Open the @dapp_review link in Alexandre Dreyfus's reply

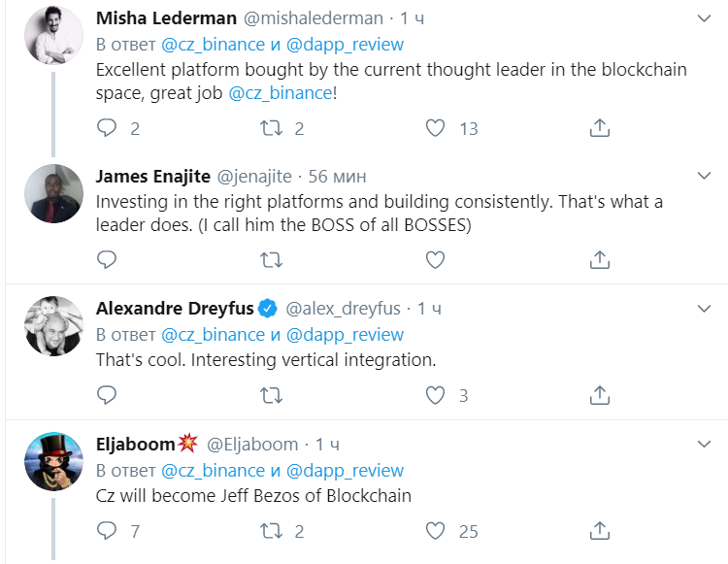(x=345, y=335)
